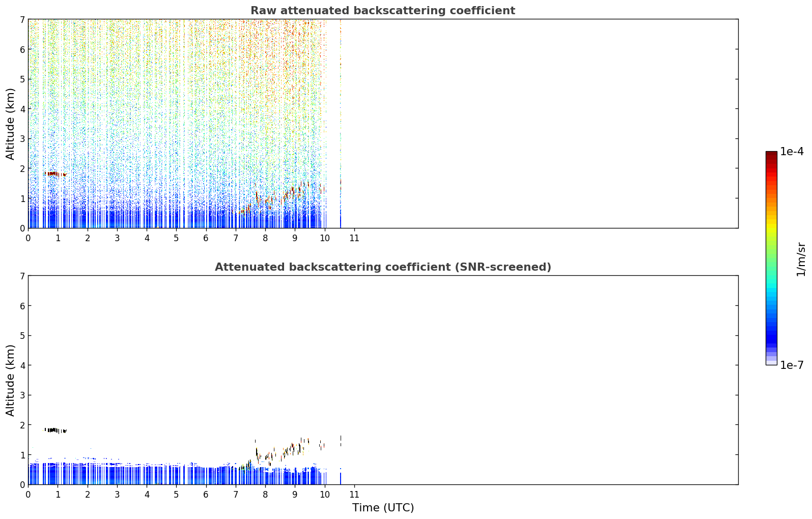Screen dimensions: 812x519
Task: Click altitude tick 4 on bottom plot
Action: (22, 365)
